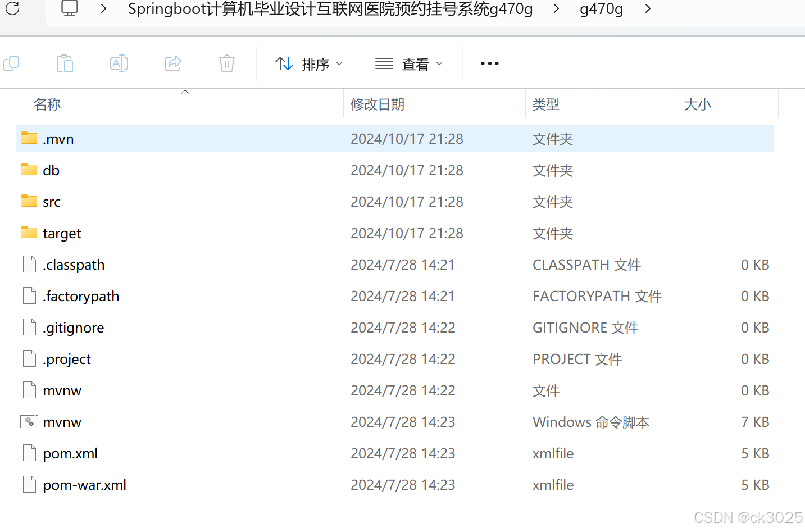Screen dimensions: 805x532
Task: Click the Rename icon in the toolbar
Action: click(x=119, y=63)
